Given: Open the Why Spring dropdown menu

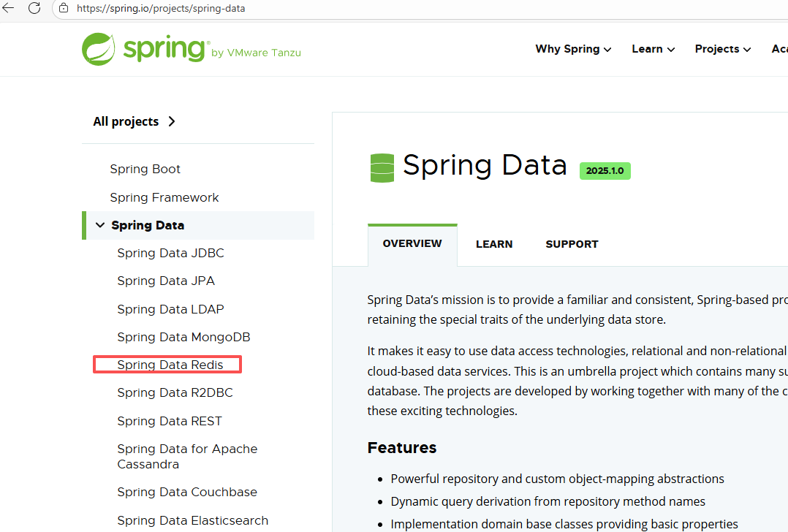Looking at the screenshot, I should 573,49.
